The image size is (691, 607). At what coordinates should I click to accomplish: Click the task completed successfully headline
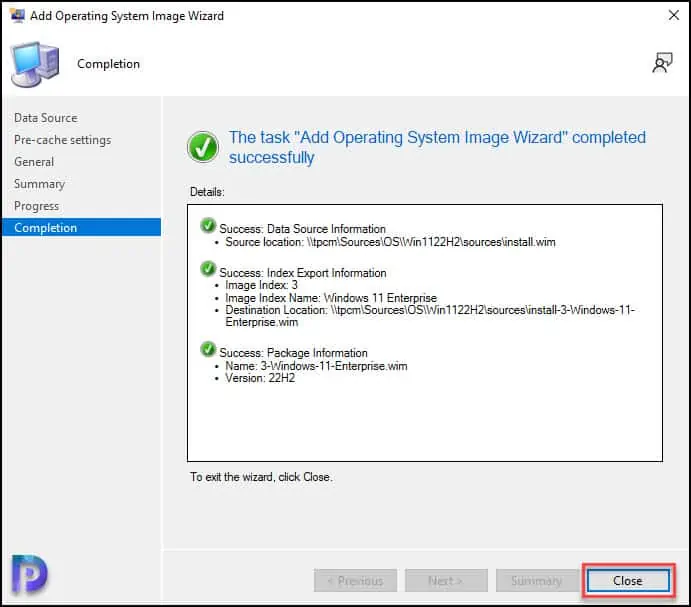click(x=437, y=147)
